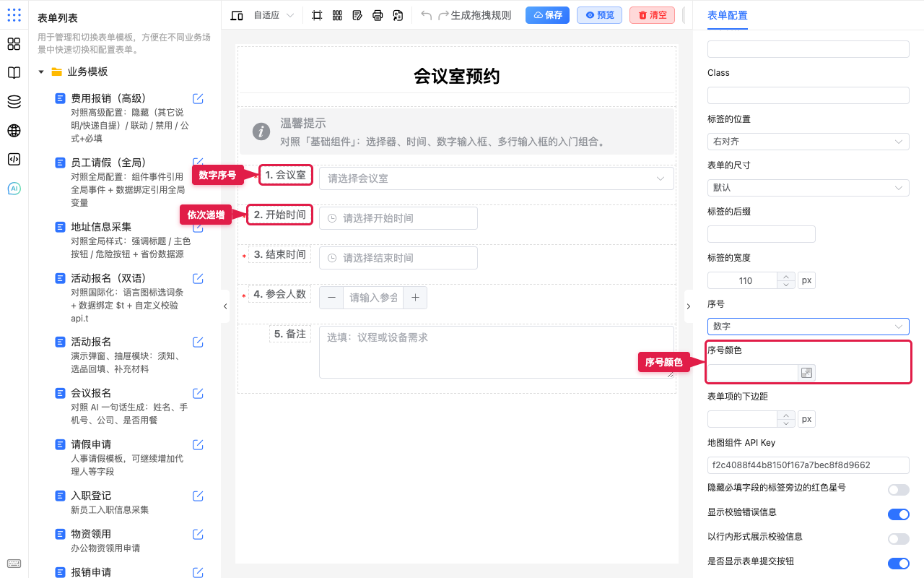Click the 保存 button

(x=547, y=15)
